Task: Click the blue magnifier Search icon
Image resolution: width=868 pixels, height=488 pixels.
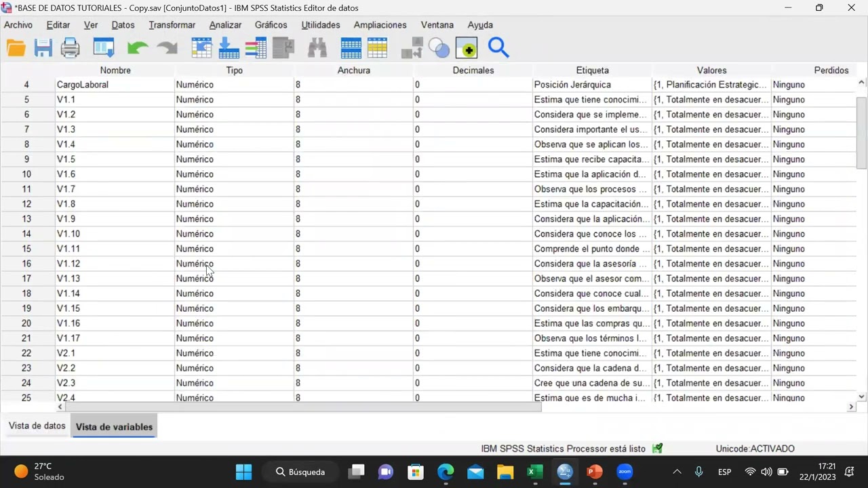Action: point(498,48)
